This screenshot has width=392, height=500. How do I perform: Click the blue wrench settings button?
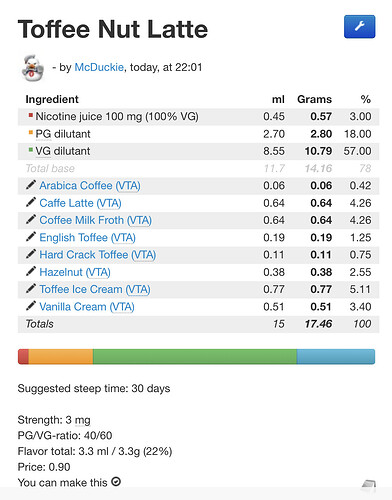360,27
